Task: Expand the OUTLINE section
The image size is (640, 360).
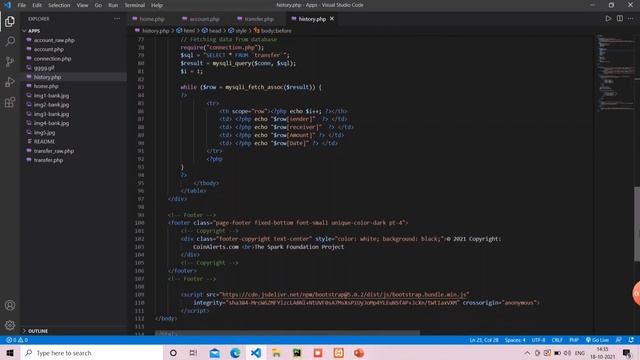Action: pos(38,331)
